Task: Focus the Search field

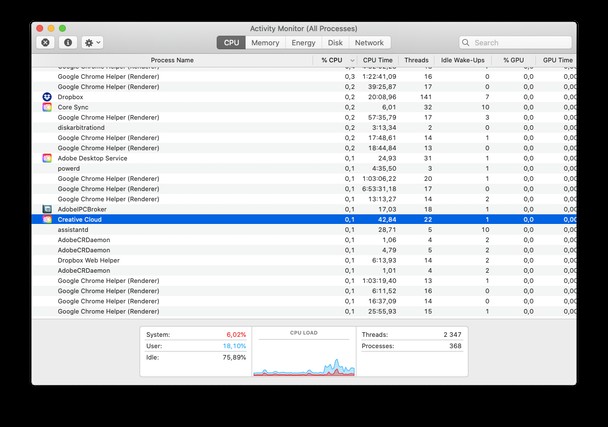Action: (515, 42)
